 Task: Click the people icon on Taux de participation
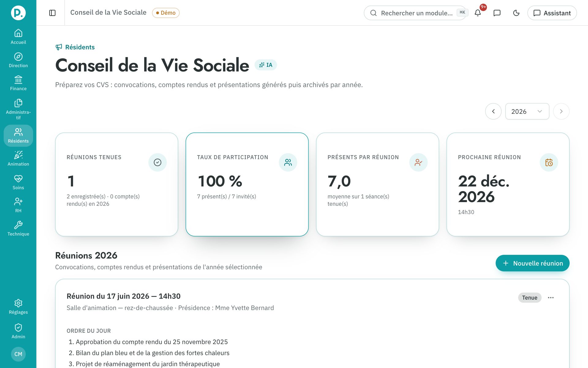point(288,162)
